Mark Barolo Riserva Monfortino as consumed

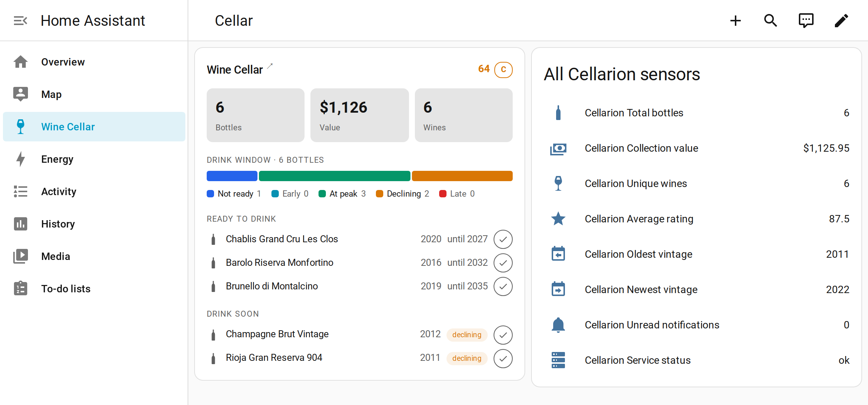[503, 263]
